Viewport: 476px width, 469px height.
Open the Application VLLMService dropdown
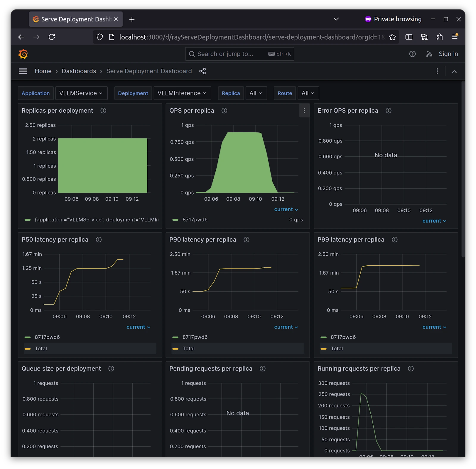tap(81, 93)
